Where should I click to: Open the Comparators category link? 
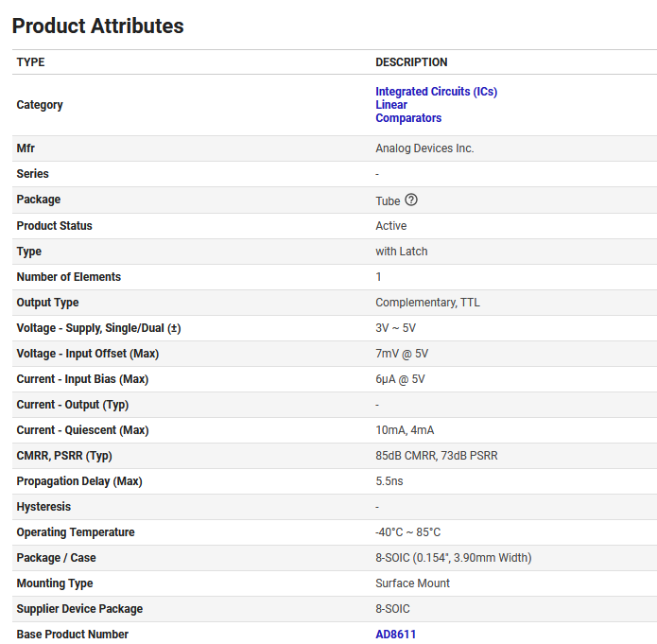(x=408, y=118)
